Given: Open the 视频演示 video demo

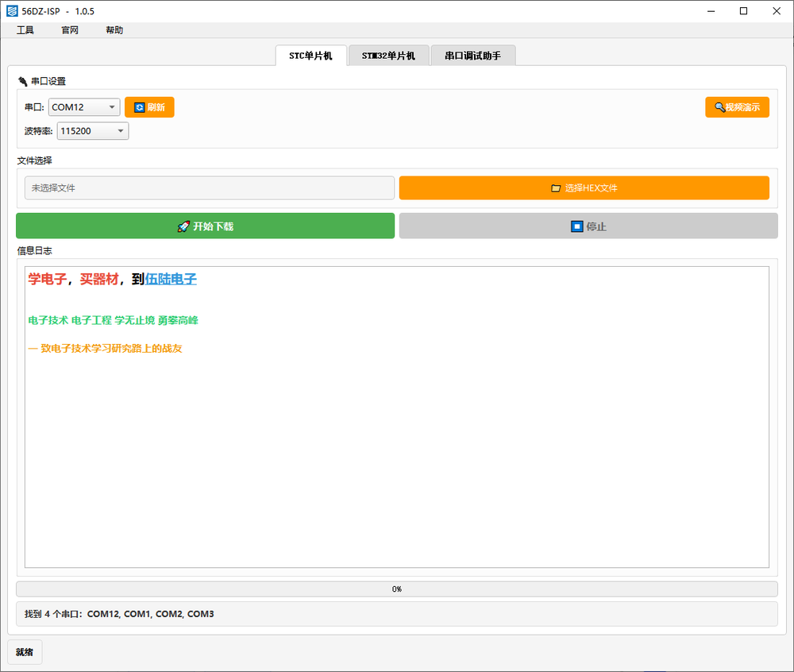Looking at the screenshot, I should point(737,107).
